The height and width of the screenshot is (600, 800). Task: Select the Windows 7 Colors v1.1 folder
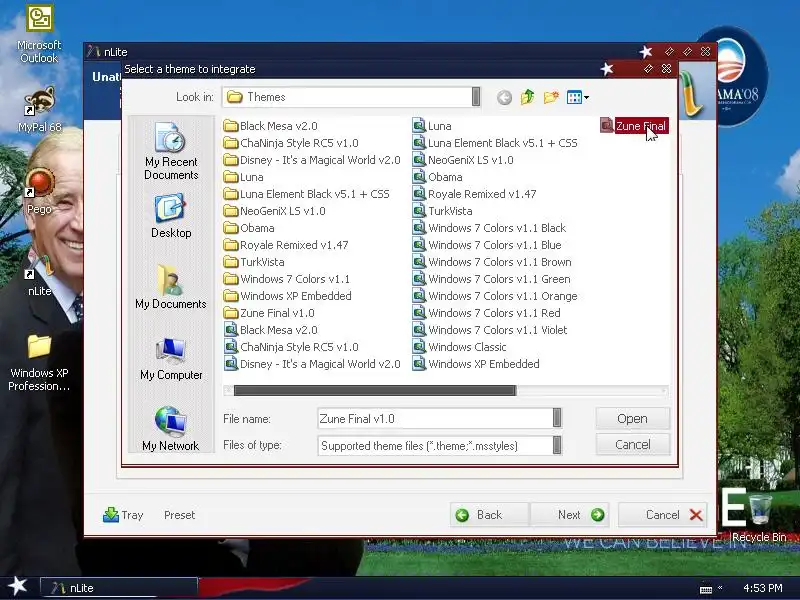(287, 279)
